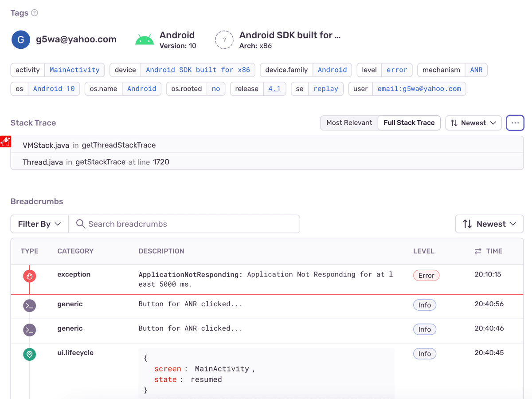Viewport: 532px width, 399px height.
Task: Click the red ANR marker beside the stack trace
Action: pyautogui.click(x=5, y=142)
